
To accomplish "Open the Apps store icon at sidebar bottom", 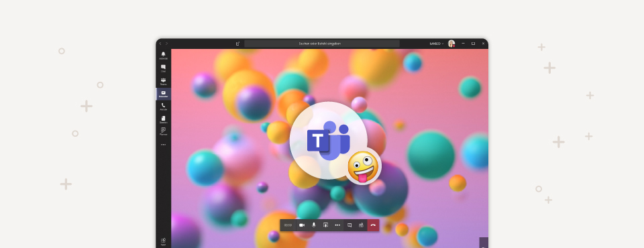I will coord(164,242).
